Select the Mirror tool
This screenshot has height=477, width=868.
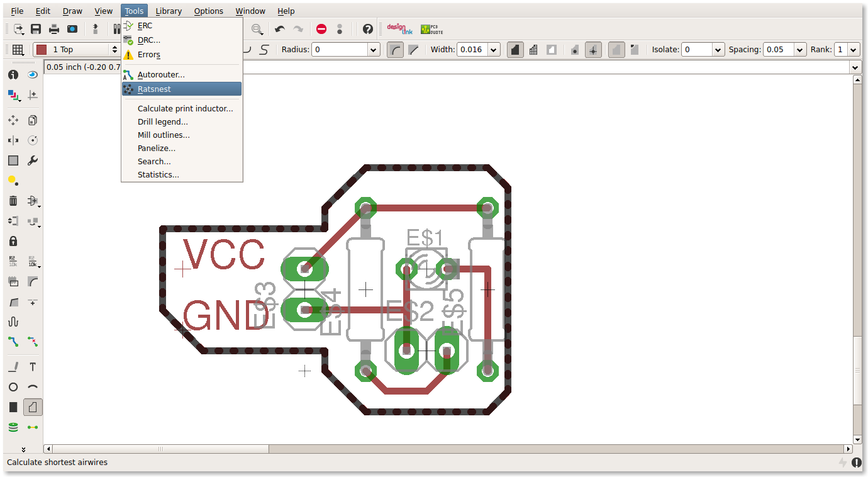[13, 140]
